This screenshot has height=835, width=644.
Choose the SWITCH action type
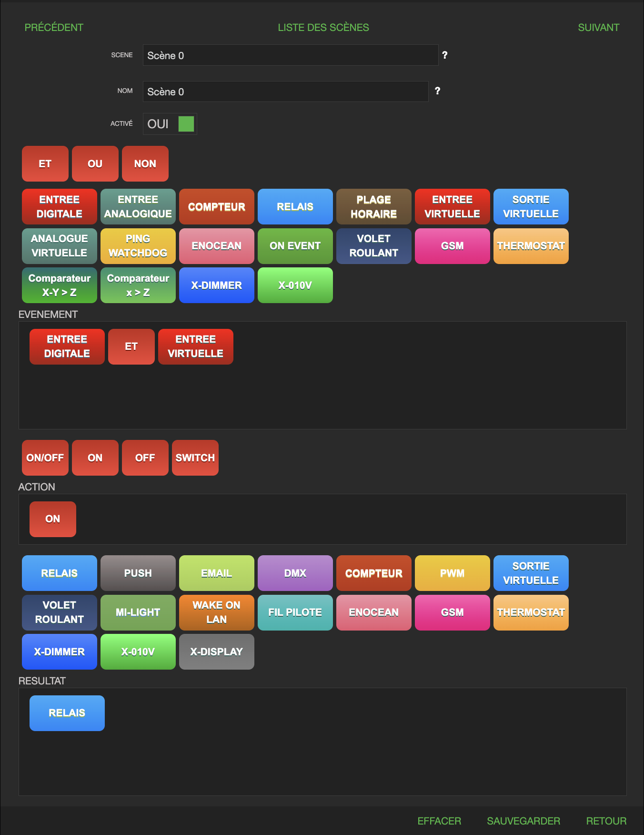point(195,458)
